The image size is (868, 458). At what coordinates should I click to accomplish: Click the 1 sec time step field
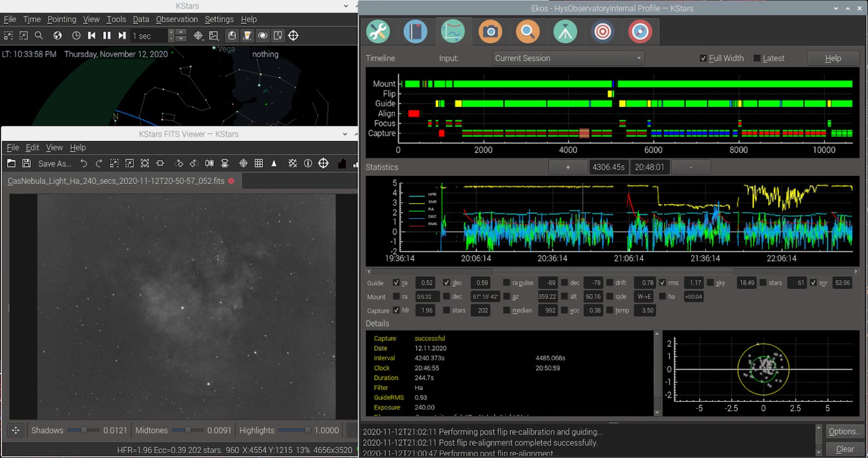point(149,36)
